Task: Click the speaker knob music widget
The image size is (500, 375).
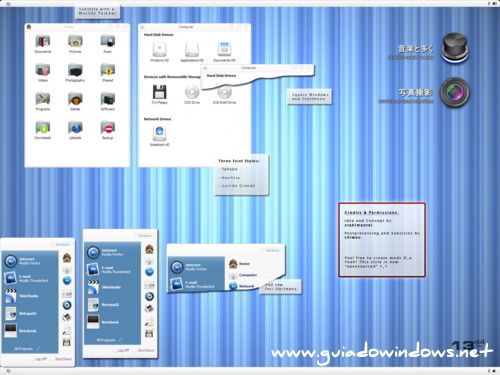Action: (x=455, y=48)
